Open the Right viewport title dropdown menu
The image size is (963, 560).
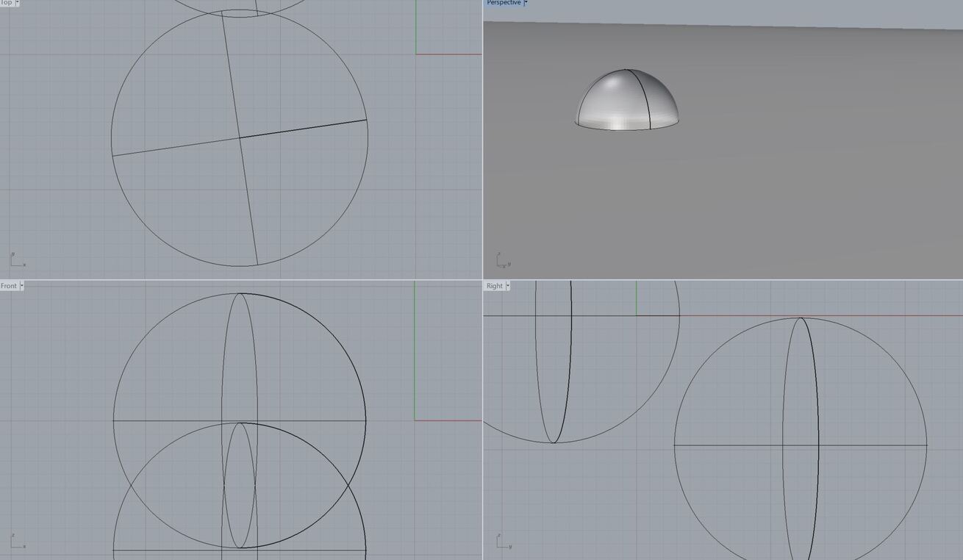507,286
